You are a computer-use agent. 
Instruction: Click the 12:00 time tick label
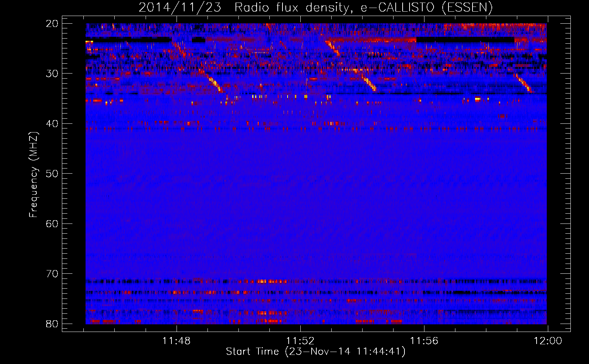pos(548,341)
